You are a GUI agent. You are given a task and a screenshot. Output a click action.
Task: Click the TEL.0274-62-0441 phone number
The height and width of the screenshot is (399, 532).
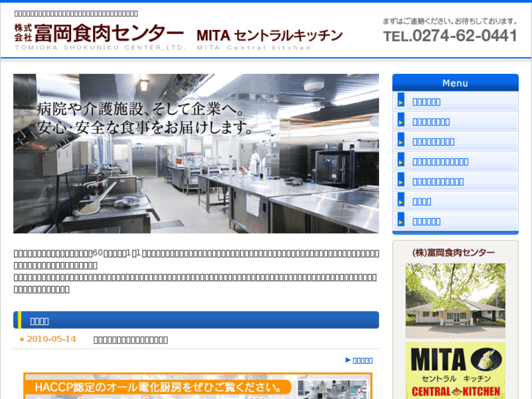click(x=450, y=36)
